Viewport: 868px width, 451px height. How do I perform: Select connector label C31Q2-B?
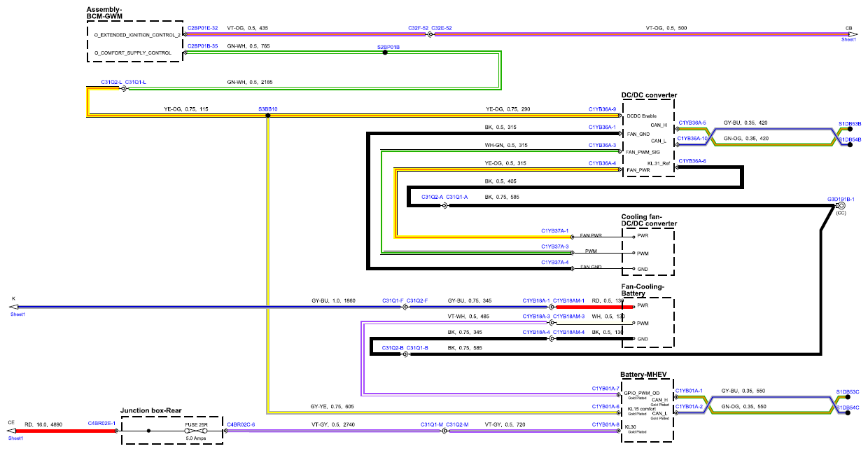[393, 347]
